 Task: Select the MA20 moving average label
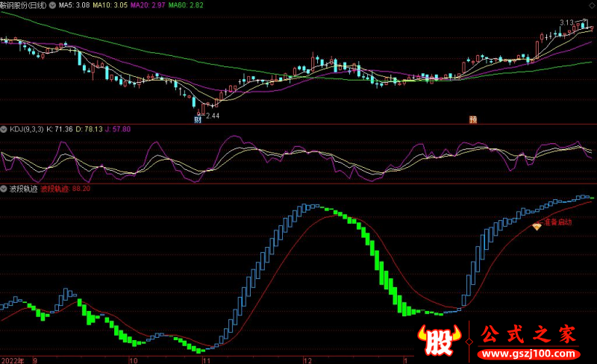point(146,5)
